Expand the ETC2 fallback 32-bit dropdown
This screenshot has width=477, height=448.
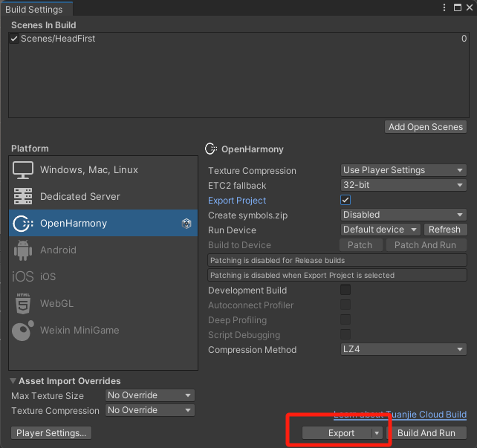pyautogui.click(x=403, y=185)
